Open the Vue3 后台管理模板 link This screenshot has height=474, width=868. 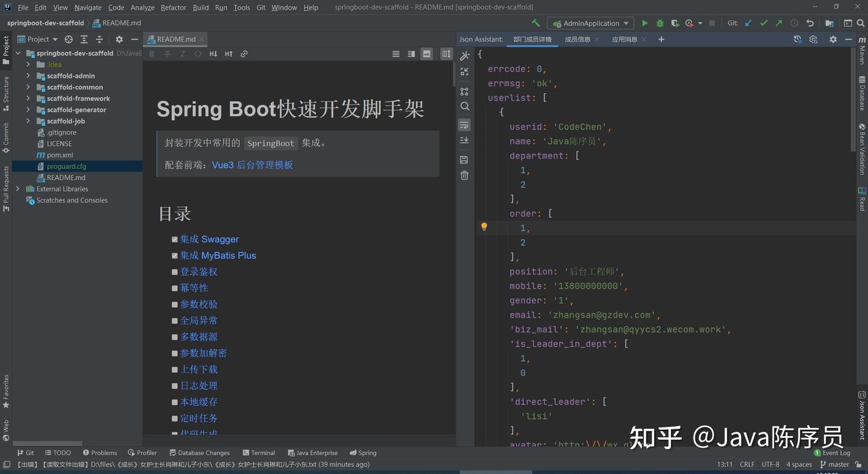(253, 165)
